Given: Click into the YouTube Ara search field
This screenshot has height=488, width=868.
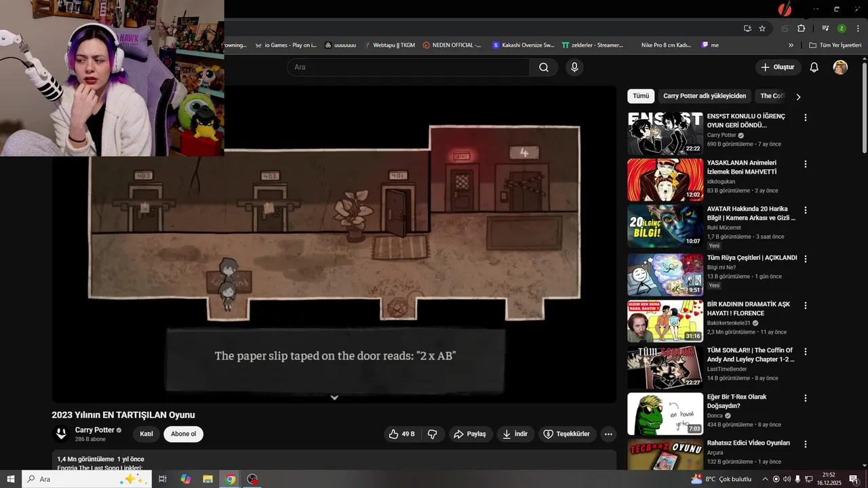Looking at the screenshot, I should [x=408, y=67].
